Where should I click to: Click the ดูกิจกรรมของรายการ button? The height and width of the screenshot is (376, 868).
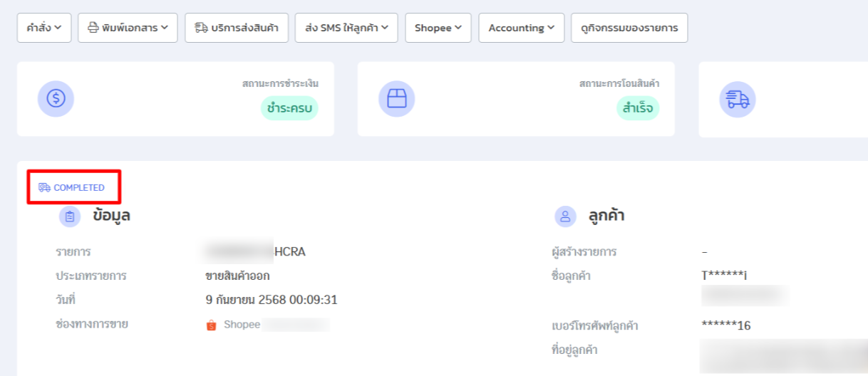629,28
